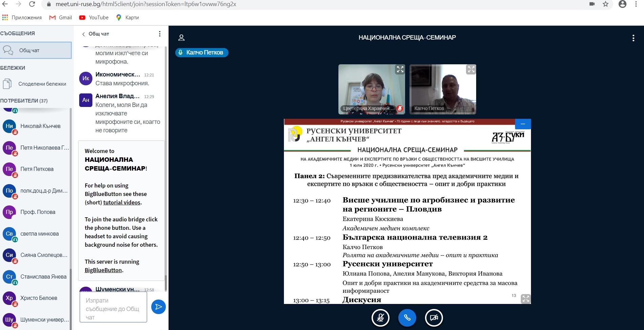Screen dimensions: 644x330
Task: Open the tutorial videos link
Action: pyautogui.click(x=122, y=202)
